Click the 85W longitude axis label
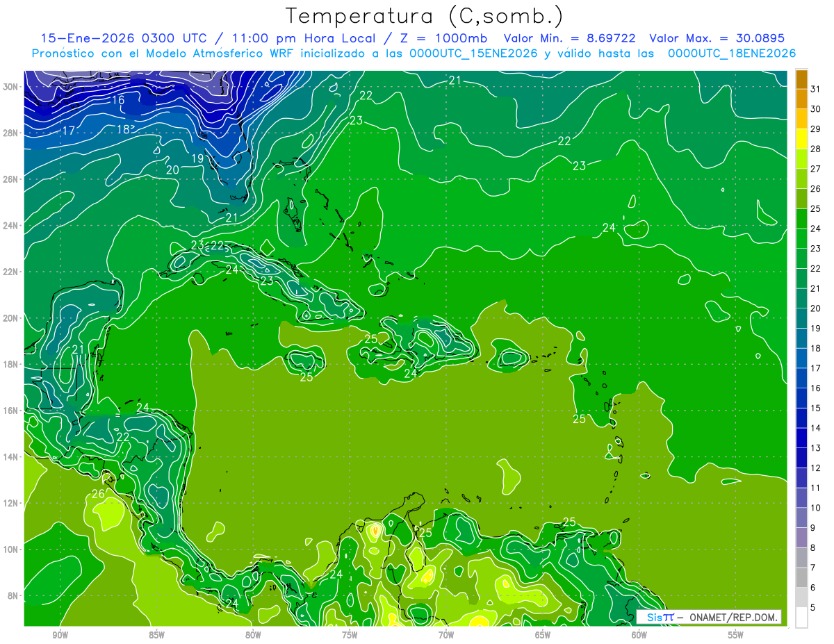Viewport: 834px width, 644px height. coord(156,635)
